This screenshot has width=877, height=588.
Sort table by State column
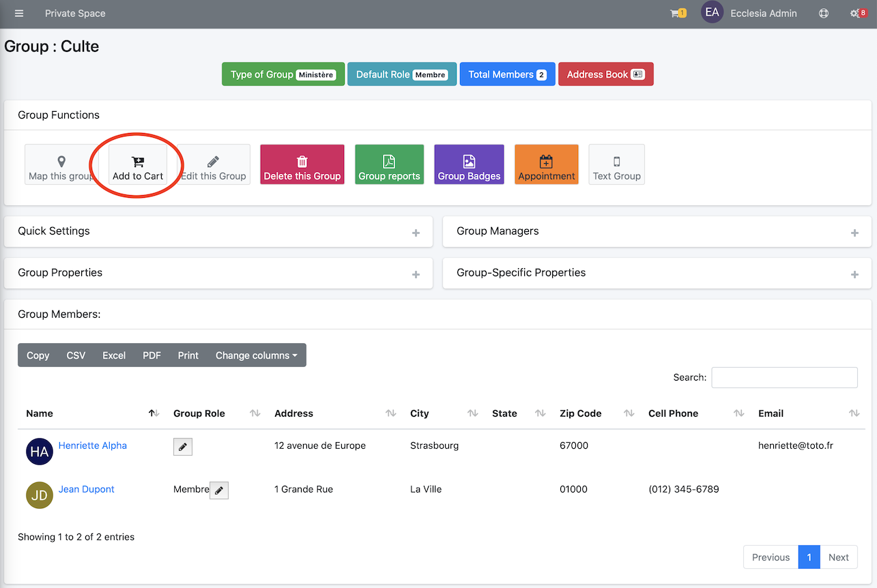[x=517, y=413]
